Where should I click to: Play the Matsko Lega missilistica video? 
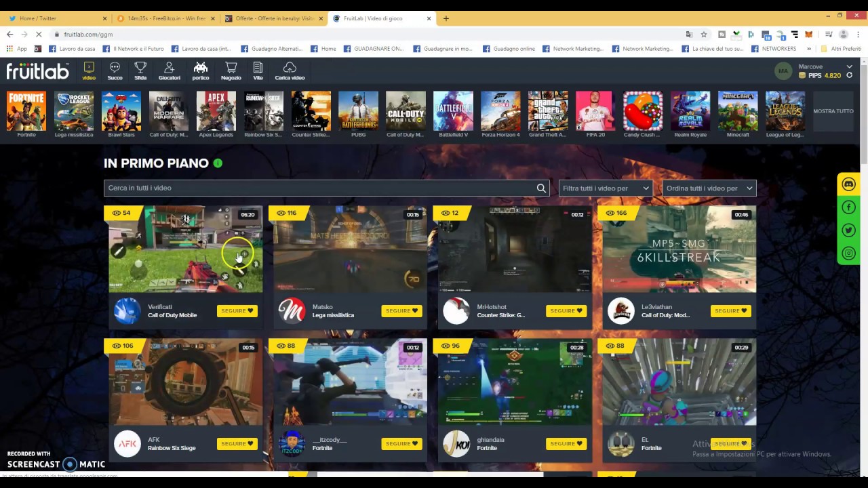[350, 249]
